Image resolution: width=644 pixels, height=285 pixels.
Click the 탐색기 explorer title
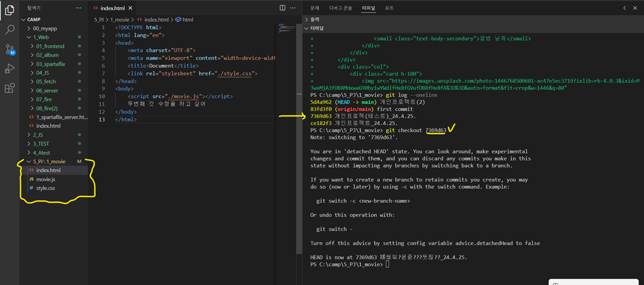(x=34, y=8)
